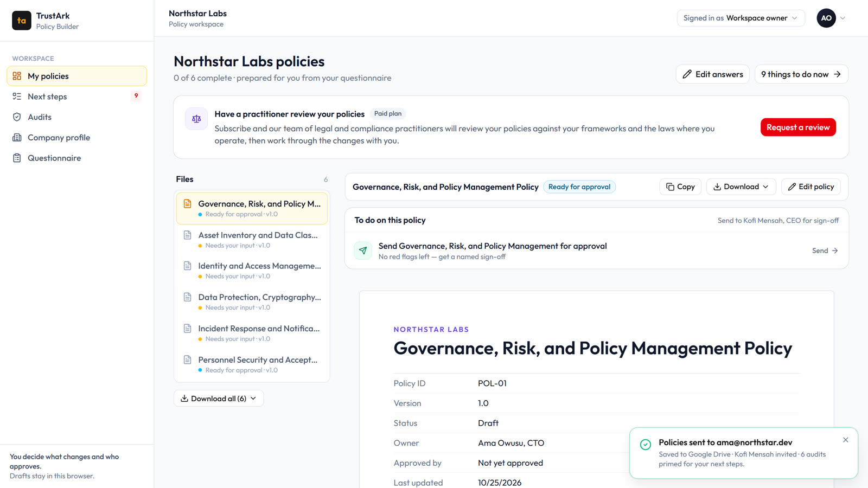Image resolution: width=868 pixels, height=488 pixels.
Task: Click document icon of Identity and Access file
Action: (x=188, y=266)
